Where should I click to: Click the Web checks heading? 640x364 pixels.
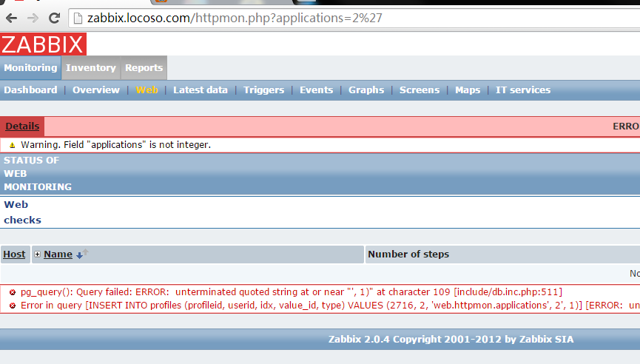[22, 212]
